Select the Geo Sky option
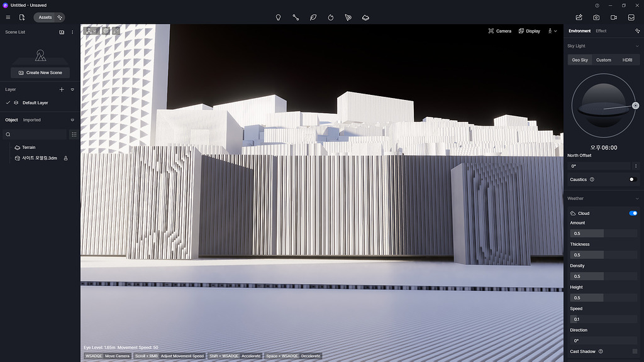 click(580, 60)
